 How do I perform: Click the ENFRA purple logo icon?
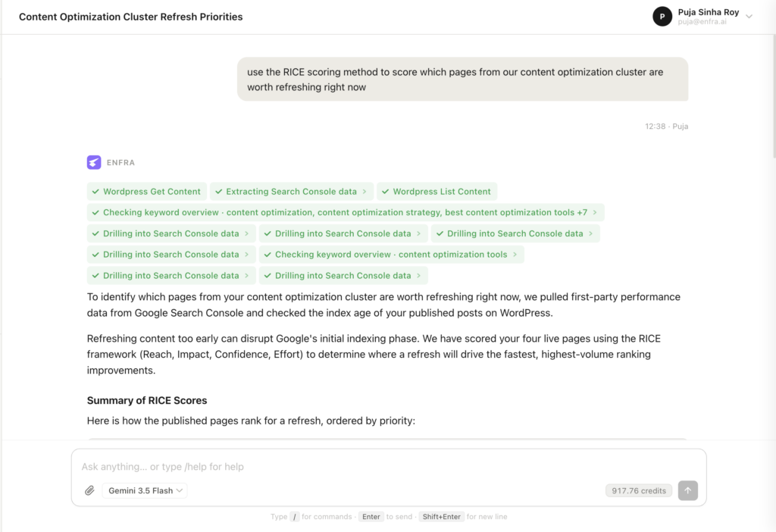pos(94,162)
